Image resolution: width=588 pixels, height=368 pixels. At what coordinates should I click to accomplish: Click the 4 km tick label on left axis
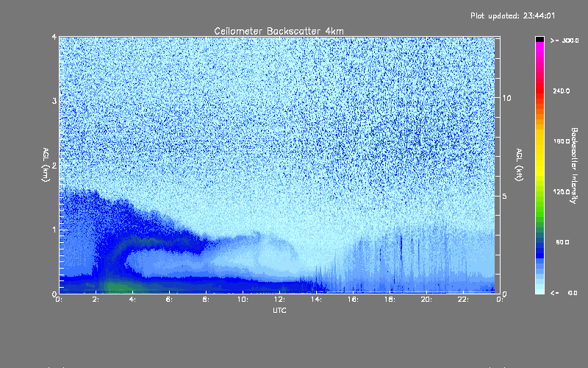click(x=54, y=37)
